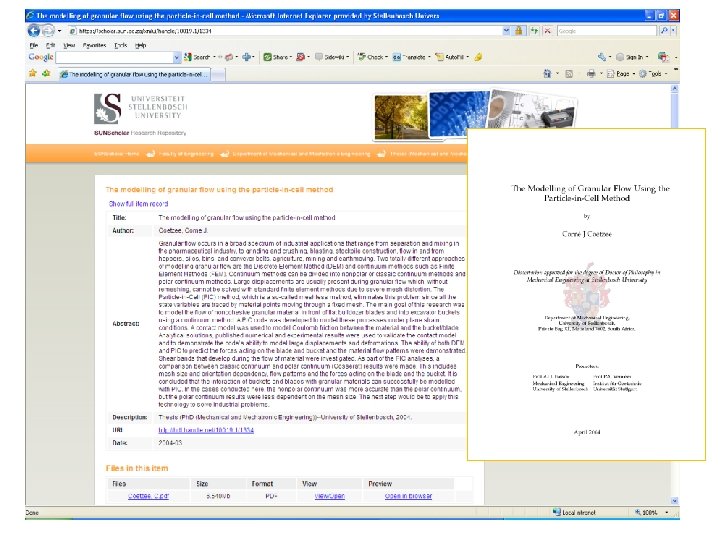
Task: Open the address bar history dropdown
Action: [506, 31]
